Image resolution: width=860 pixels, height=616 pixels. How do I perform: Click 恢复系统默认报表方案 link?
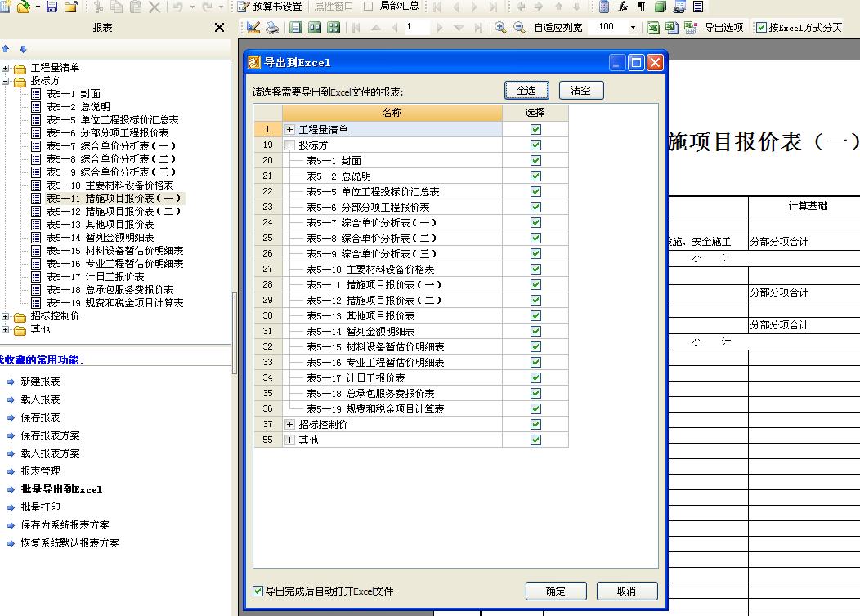click(69, 543)
